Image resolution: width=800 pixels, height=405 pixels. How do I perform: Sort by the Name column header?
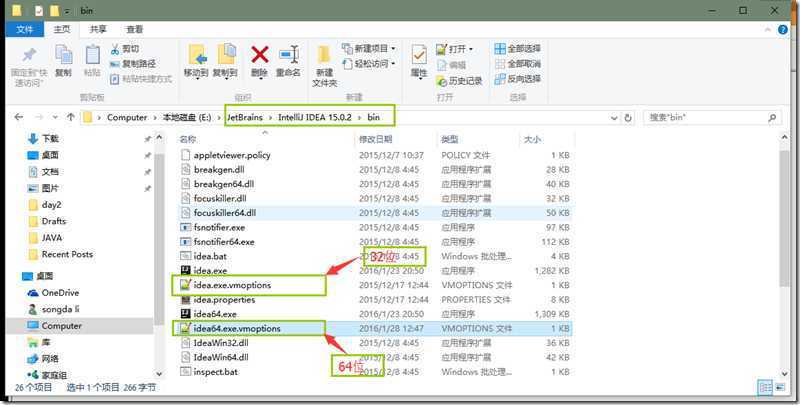tap(265, 139)
